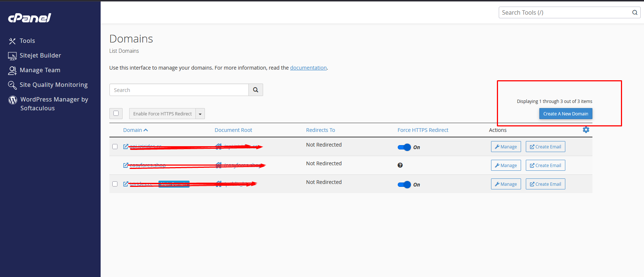Click the help question mark icon
The image size is (644, 277).
click(400, 165)
